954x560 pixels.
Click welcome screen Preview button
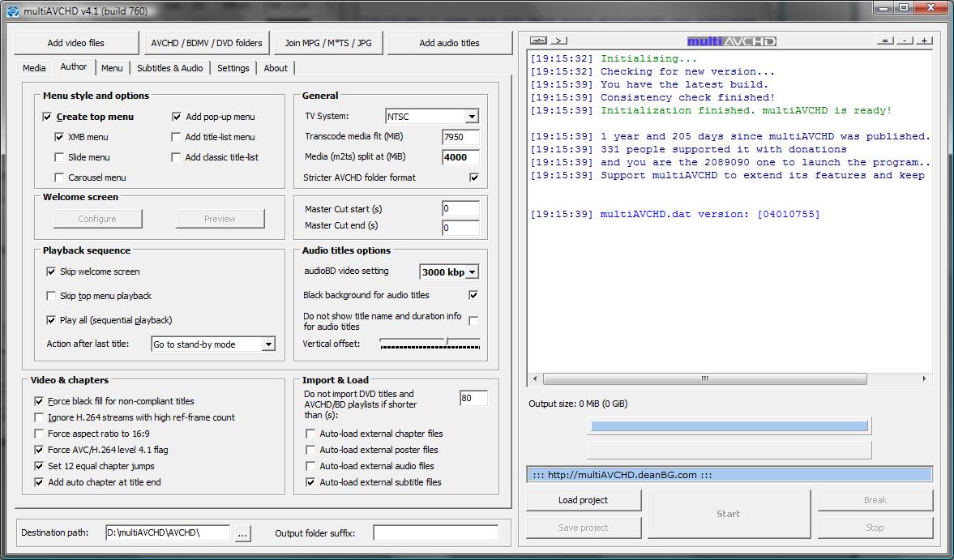point(220,219)
